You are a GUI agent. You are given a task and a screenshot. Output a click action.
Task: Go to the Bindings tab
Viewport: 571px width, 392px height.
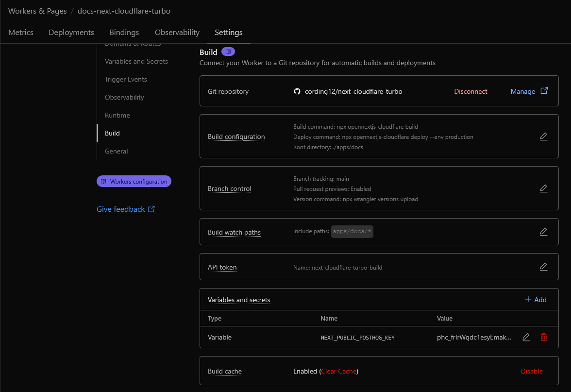[x=124, y=33]
